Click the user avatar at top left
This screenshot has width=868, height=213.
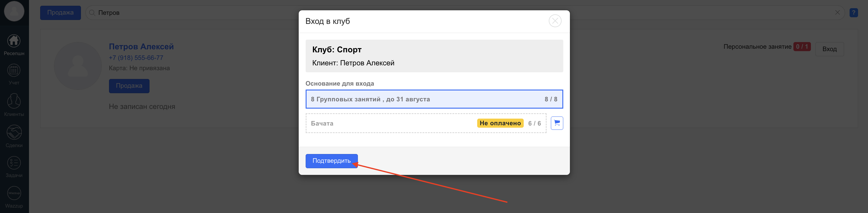tap(14, 11)
